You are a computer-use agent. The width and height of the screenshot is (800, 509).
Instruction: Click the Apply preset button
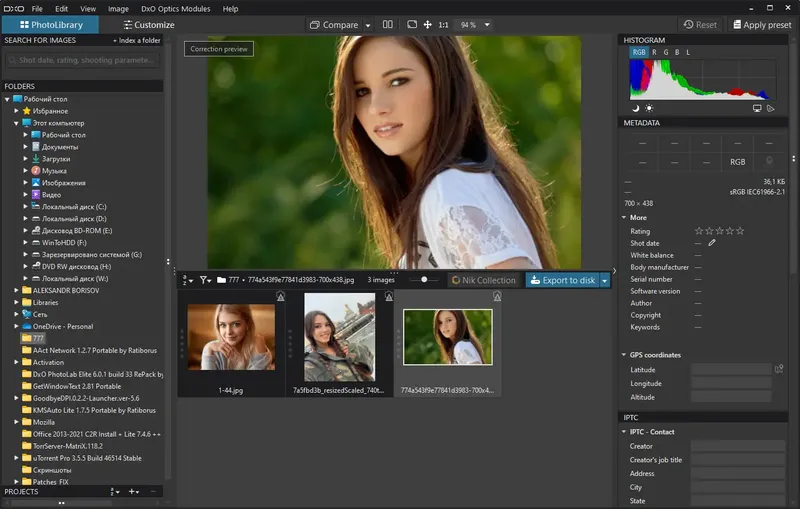(x=761, y=25)
